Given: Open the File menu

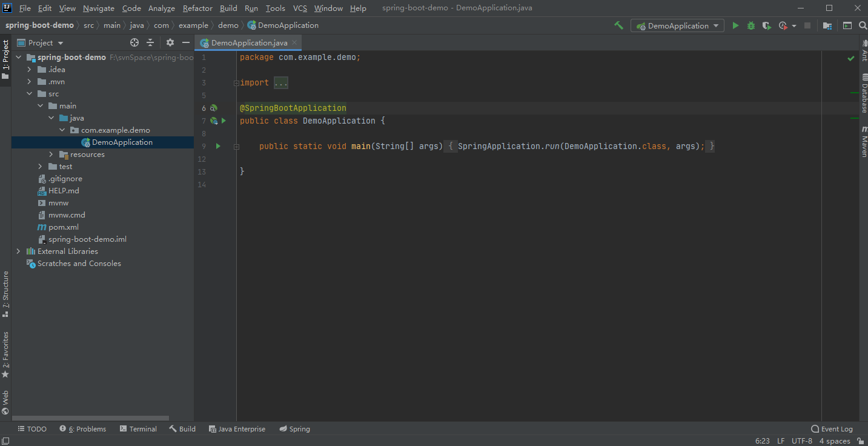Looking at the screenshot, I should coord(25,8).
